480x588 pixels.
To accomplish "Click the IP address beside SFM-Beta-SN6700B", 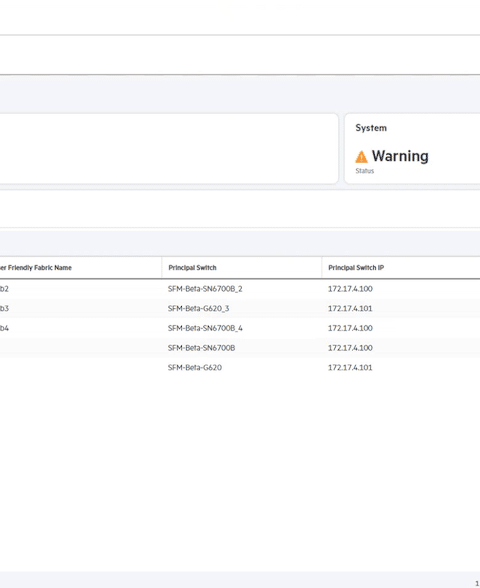I will pos(350,348).
